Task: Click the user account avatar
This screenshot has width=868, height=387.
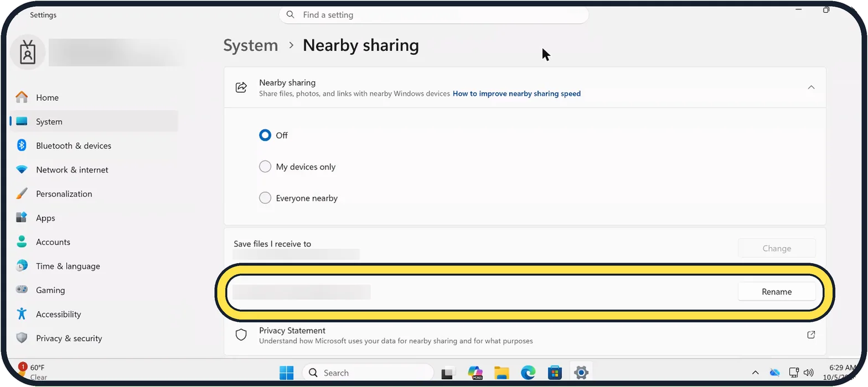Action: tap(28, 53)
